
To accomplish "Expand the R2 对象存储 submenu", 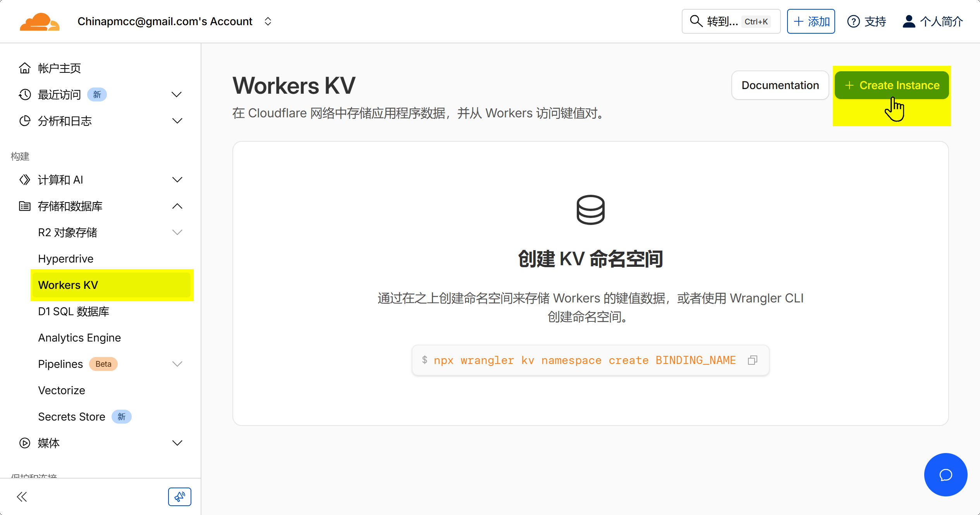I will [x=177, y=232].
